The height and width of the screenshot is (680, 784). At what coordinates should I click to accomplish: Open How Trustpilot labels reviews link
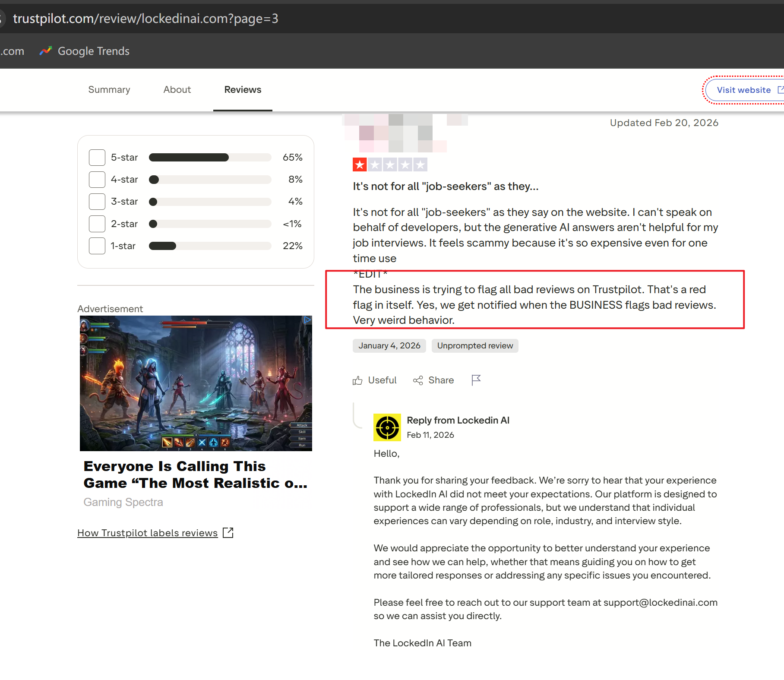click(148, 533)
